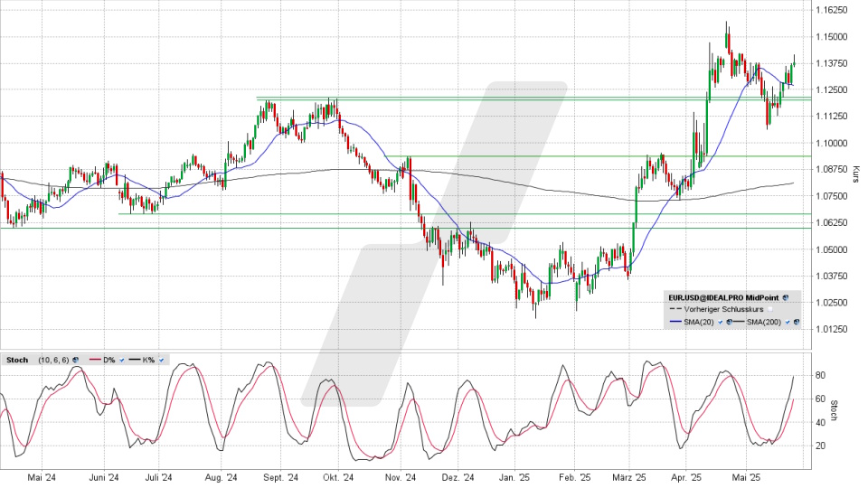Viewport: 868px width, 488px height.
Task: Click the Mai '24 date label
Action: (x=42, y=477)
